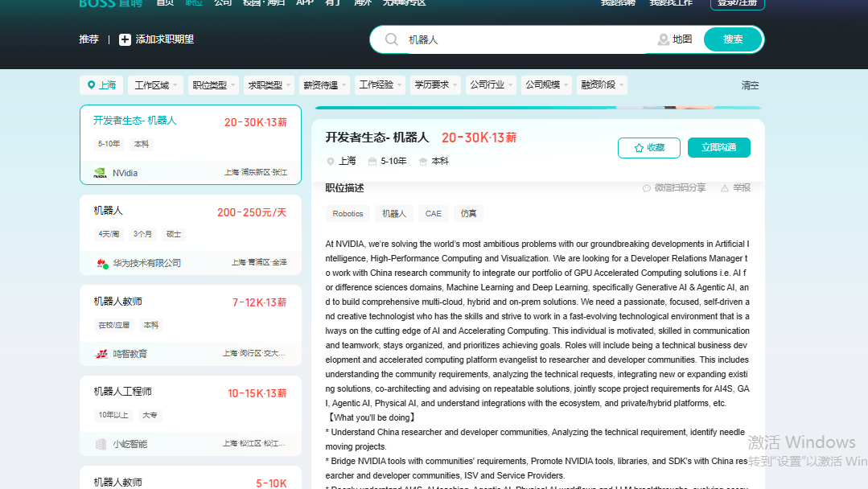Click the 在校/应届 tag
This screenshot has width=868, height=489.
(x=113, y=325)
